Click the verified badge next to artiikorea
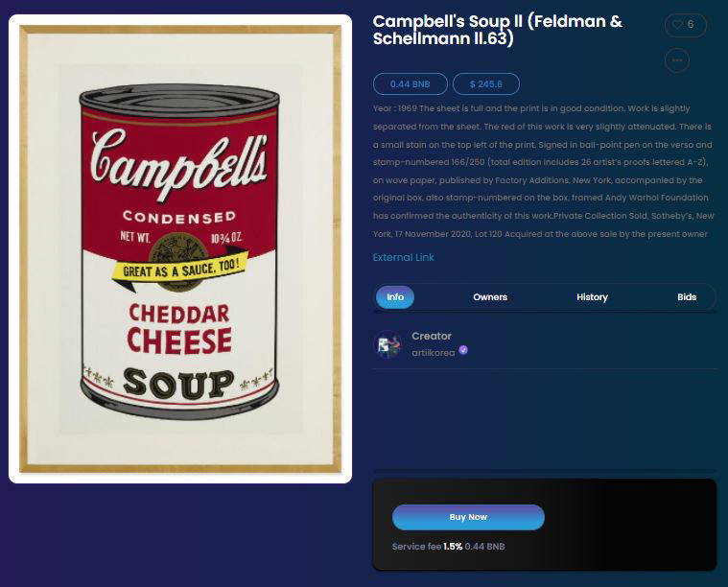The image size is (728, 587). [463, 350]
